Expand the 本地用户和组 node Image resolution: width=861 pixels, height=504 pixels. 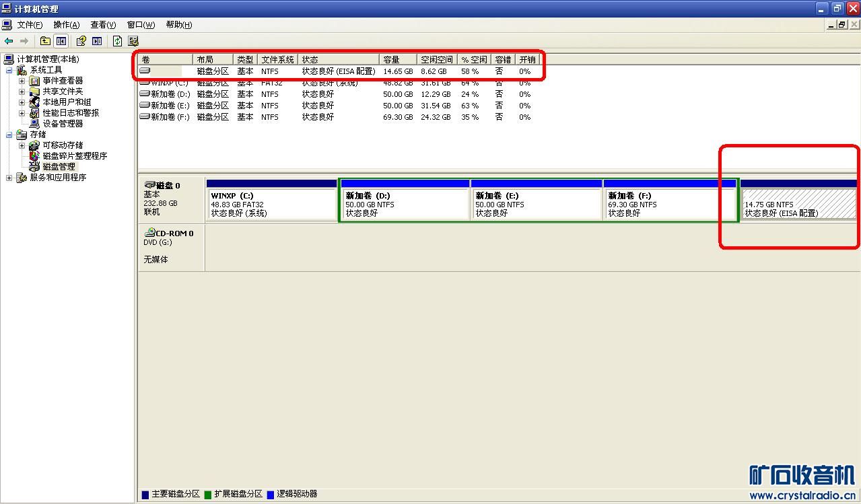click(x=22, y=102)
